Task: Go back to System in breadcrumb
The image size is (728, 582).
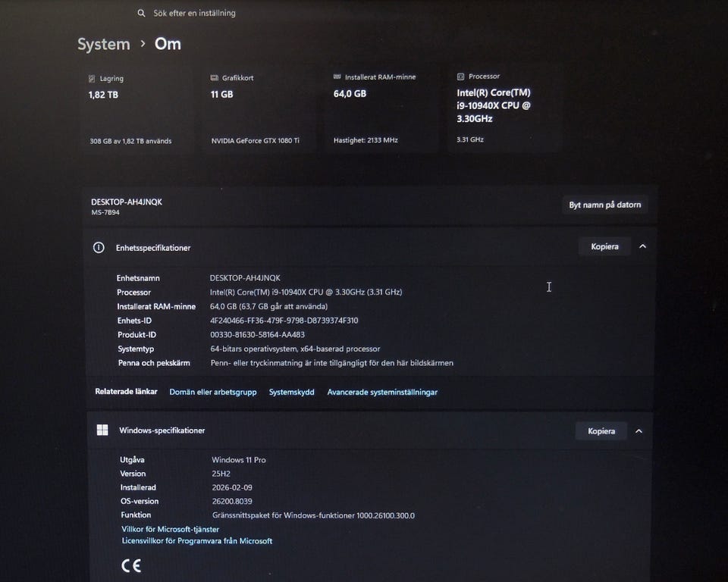Action: 104,44
